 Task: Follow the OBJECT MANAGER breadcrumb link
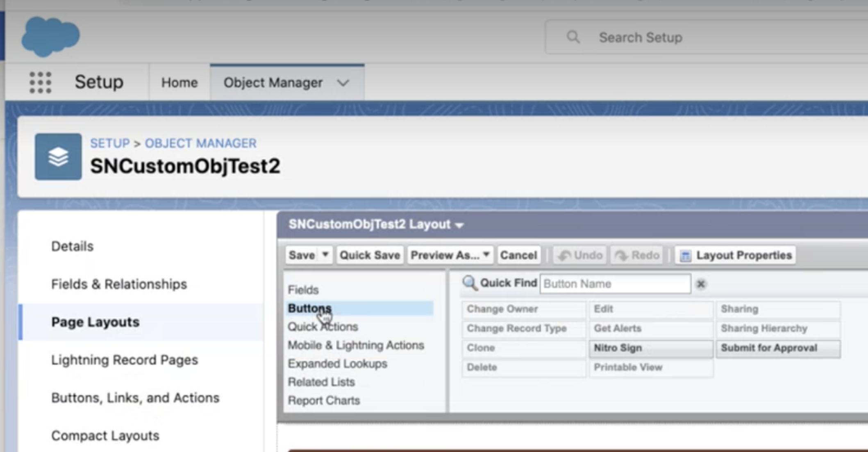(200, 143)
